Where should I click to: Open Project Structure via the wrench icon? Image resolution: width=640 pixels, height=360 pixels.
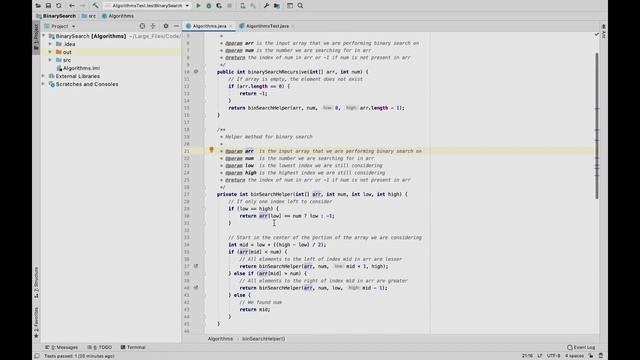click(266, 6)
